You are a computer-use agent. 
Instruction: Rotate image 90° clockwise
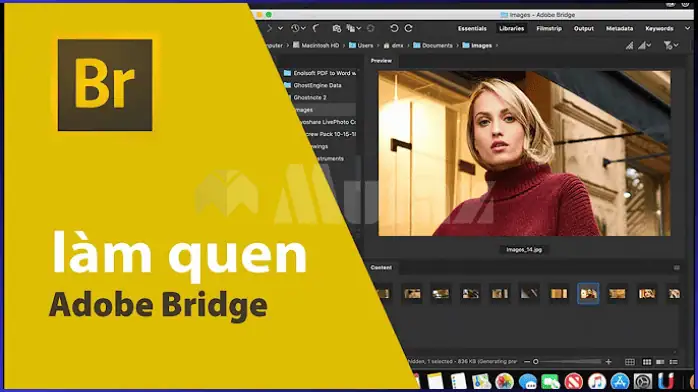click(x=408, y=28)
